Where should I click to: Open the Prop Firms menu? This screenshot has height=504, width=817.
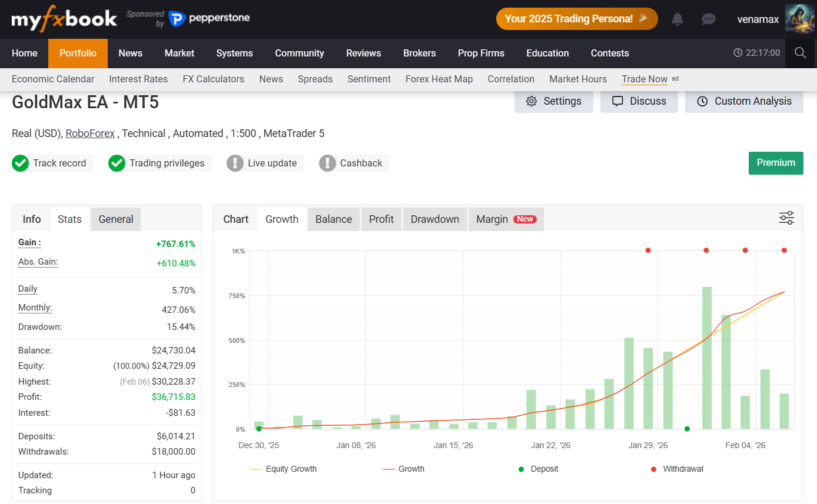(481, 53)
